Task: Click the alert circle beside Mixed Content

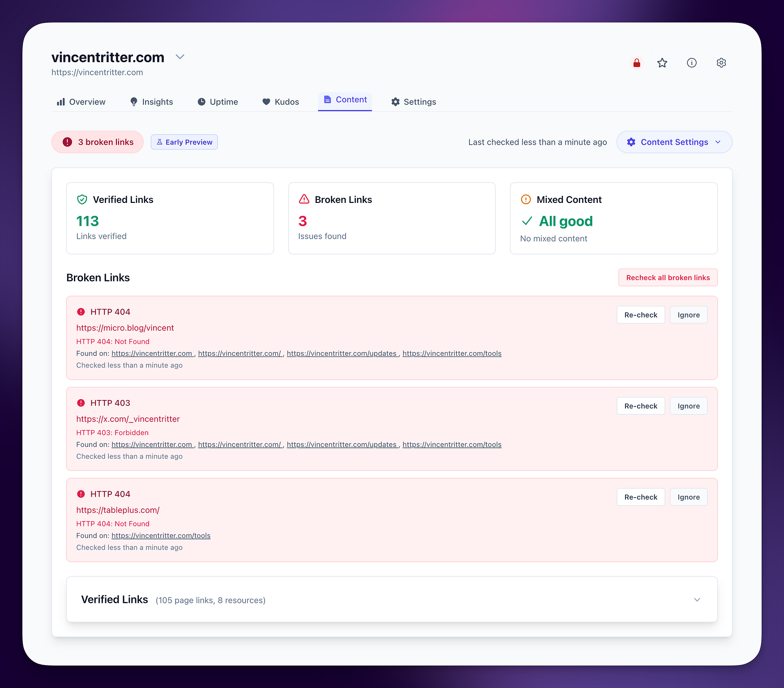Action: [526, 199]
